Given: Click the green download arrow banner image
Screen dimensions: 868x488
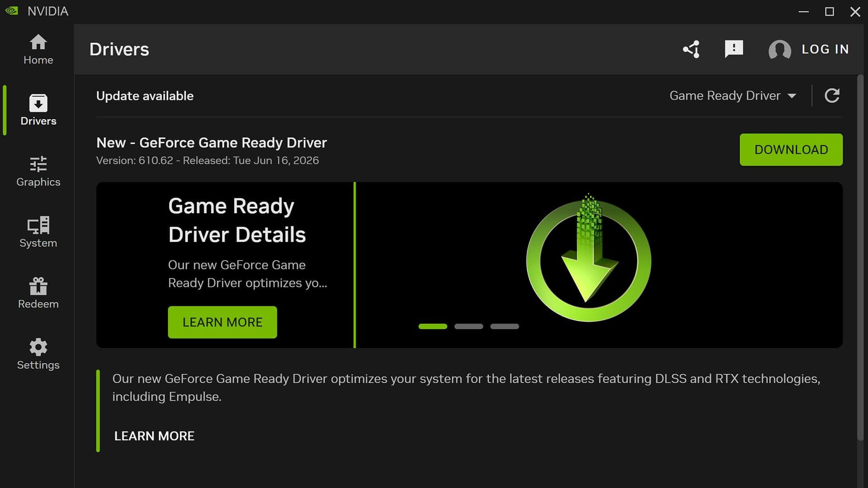Looking at the screenshot, I should [589, 258].
